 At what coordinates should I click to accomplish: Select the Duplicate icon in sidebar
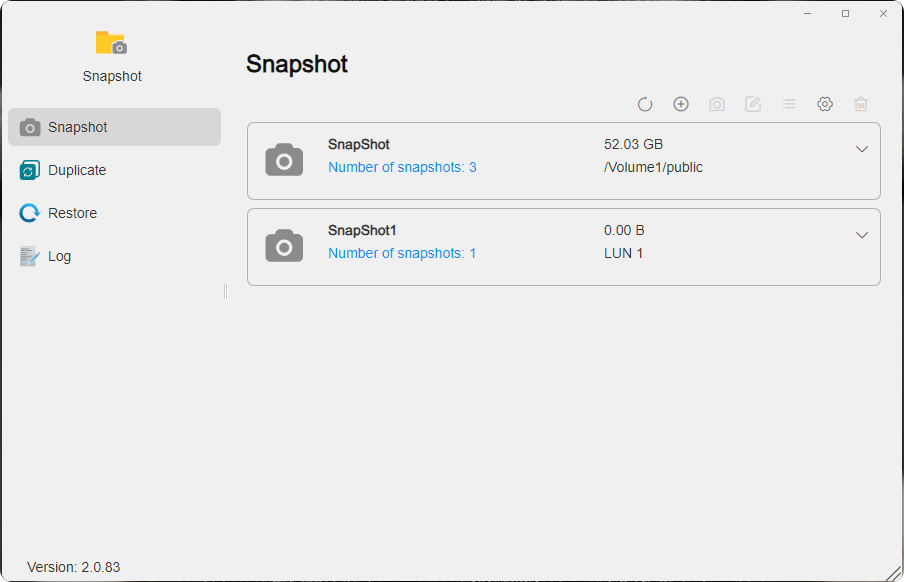(29, 170)
